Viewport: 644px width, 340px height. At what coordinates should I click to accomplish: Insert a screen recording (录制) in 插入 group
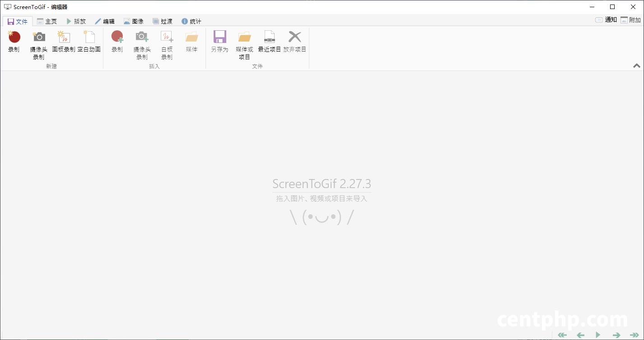(x=117, y=42)
